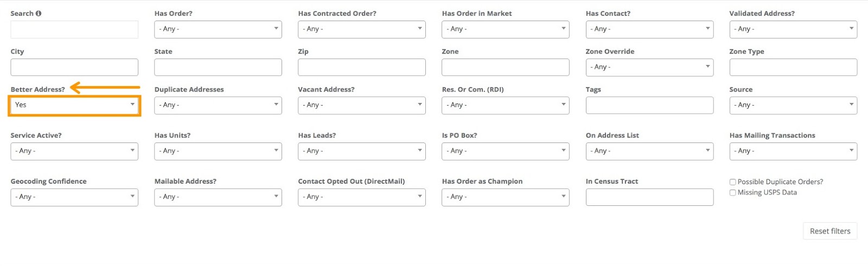
Task: Expand the Geocoding Confidence dropdown
Action: pos(74,197)
